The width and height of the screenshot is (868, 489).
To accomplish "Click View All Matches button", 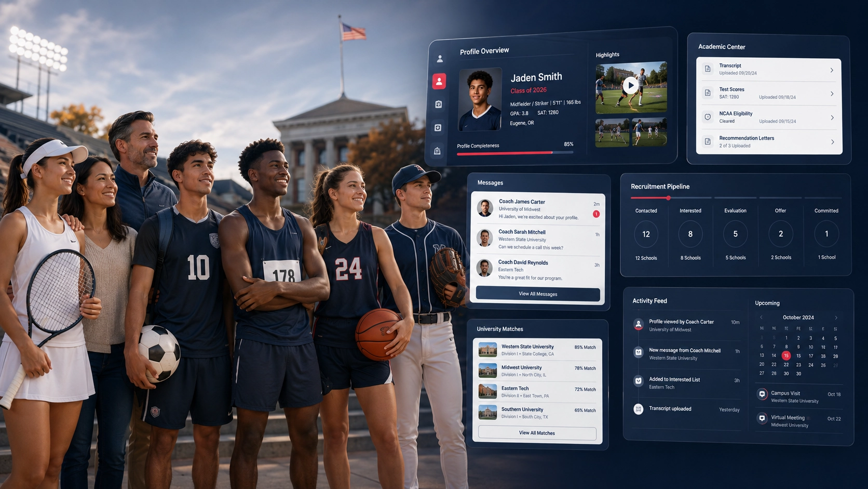I will coord(537,433).
